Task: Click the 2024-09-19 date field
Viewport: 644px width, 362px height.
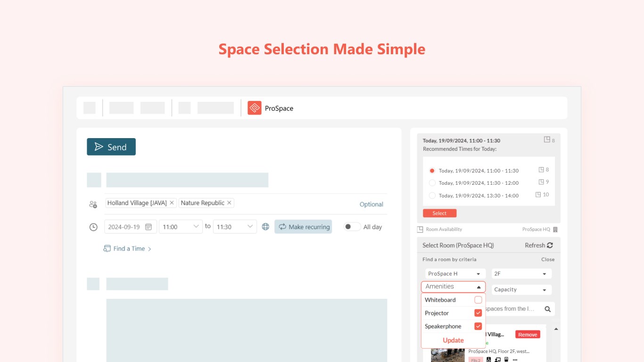Action: [130, 227]
